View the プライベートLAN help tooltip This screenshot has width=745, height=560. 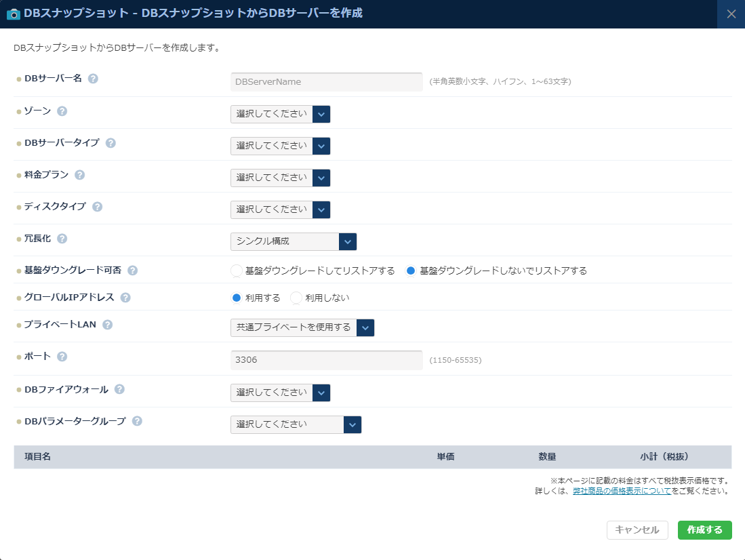[x=106, y=324]
